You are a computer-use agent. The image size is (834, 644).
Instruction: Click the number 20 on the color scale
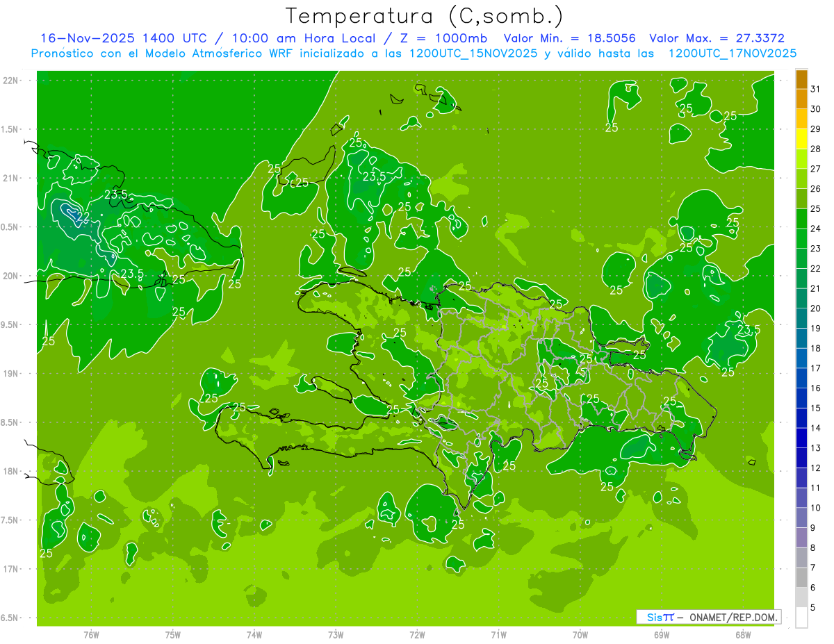click(x=816, y=308)
